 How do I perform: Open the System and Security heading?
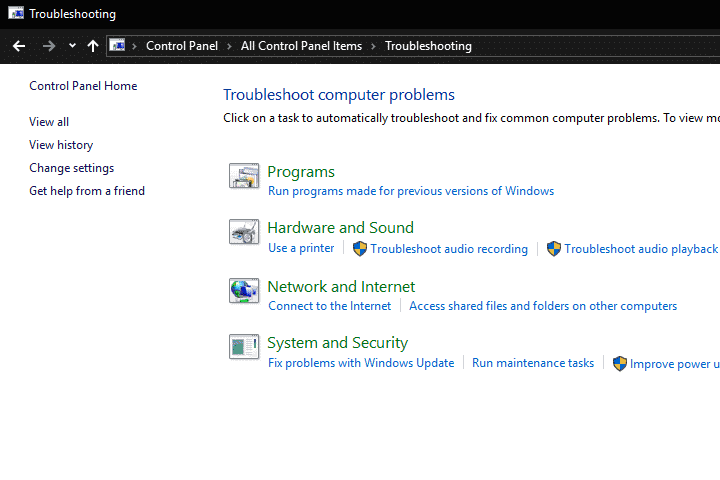point(338,343)
